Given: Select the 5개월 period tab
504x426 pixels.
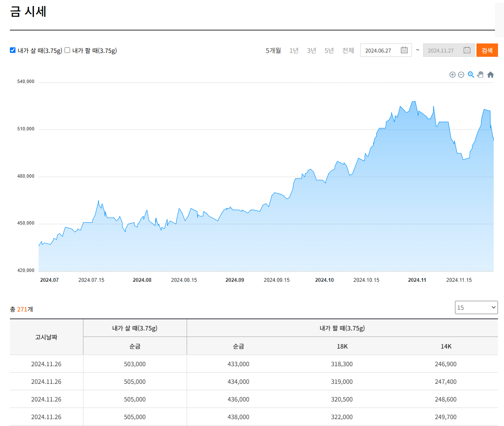Looking at the screenshot, I should point(273,50).
